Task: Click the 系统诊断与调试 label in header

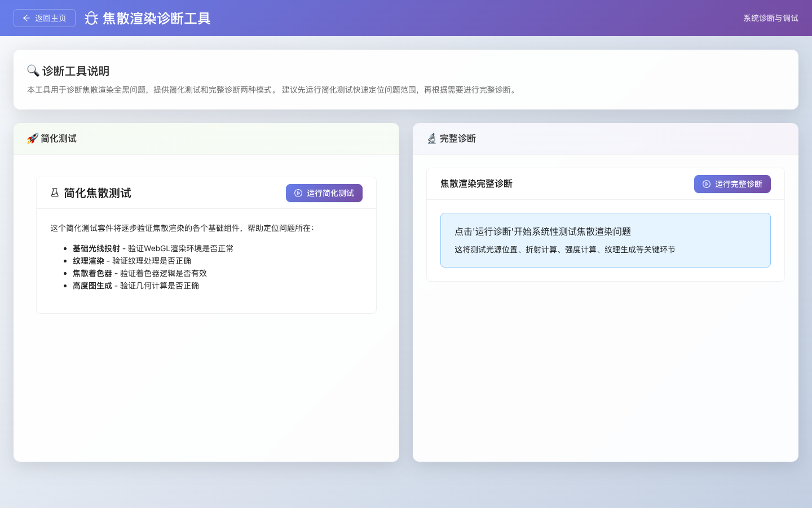Action: [770, 18]
